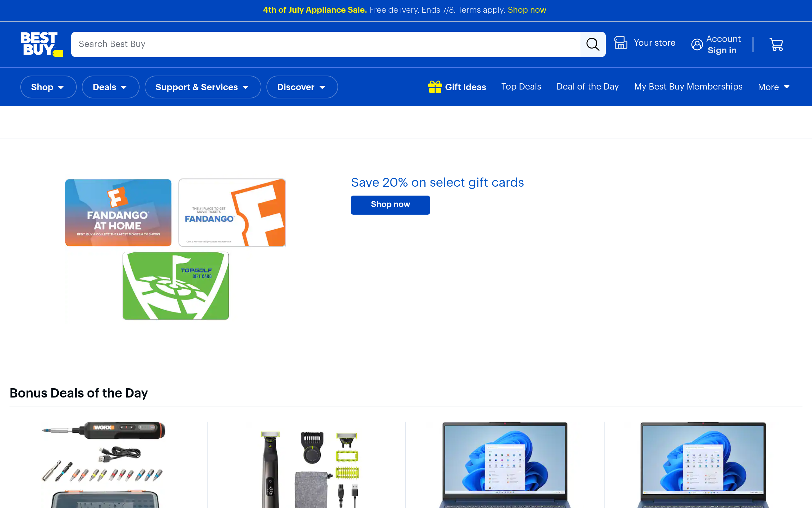The width and height of the screenshot is (812, 508).
Task: Open the electric trimmer kit deal
Action: click(310, 469)
